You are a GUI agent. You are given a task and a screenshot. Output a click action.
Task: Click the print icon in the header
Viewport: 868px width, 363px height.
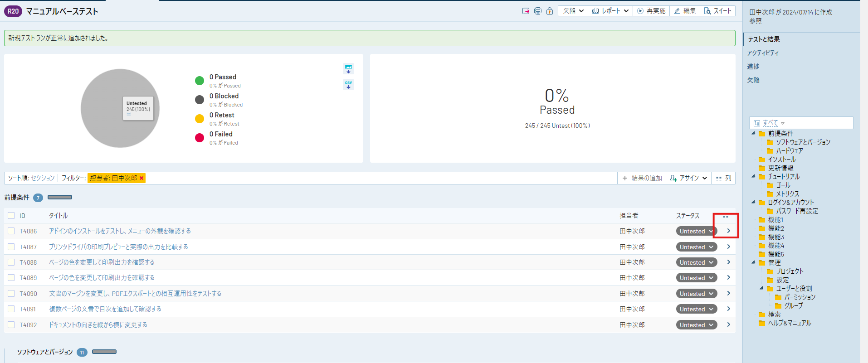(x=538, y=11)
